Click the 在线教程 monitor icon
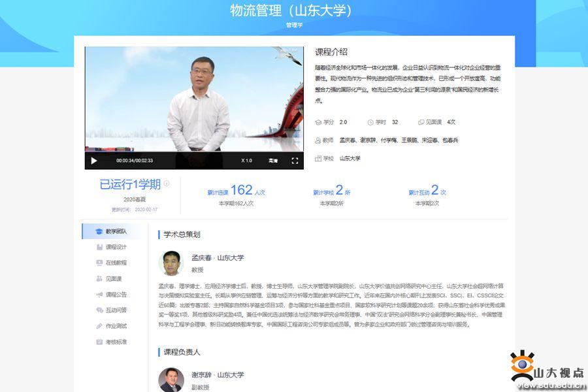The height and width of the screenshot is (392, 588). (x=99, y=263)
